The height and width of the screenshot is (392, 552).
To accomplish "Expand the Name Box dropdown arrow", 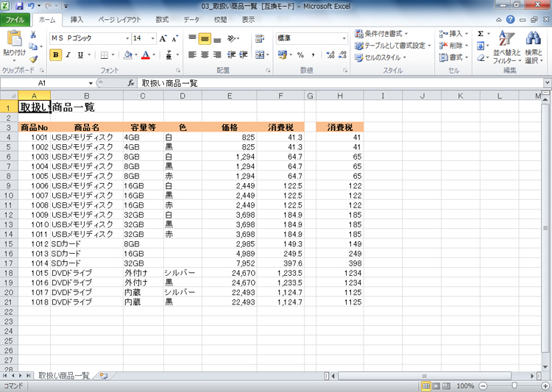I will click(x=91, y=83).
